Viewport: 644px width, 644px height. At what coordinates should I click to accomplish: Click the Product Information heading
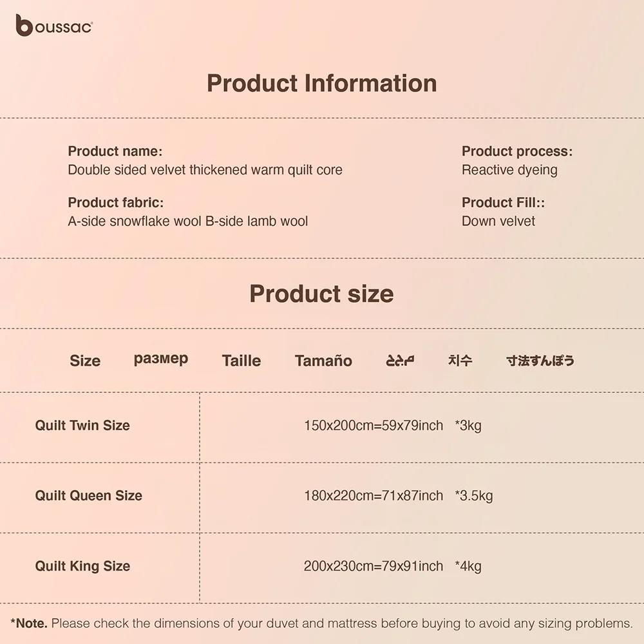(321, 83)
